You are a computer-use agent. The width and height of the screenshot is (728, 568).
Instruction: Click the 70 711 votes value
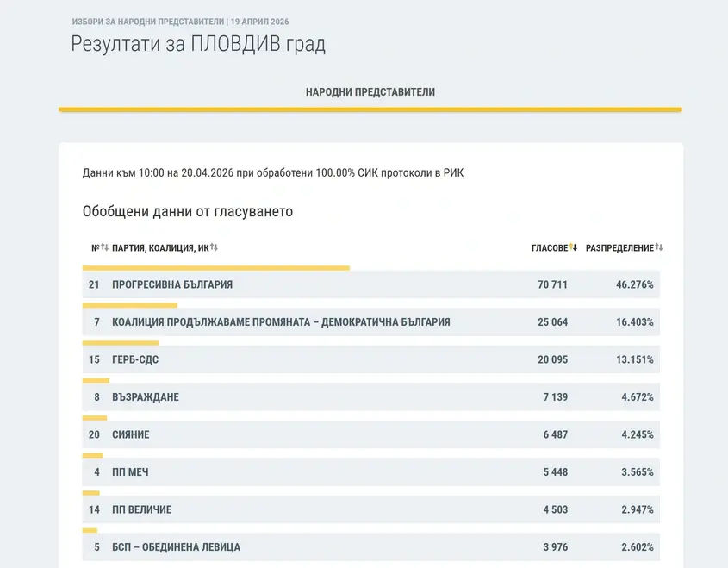(552, 285)
